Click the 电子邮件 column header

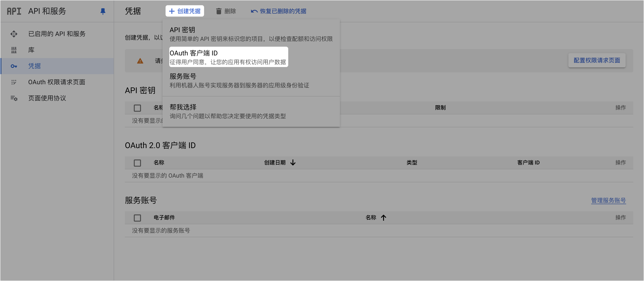164,218
